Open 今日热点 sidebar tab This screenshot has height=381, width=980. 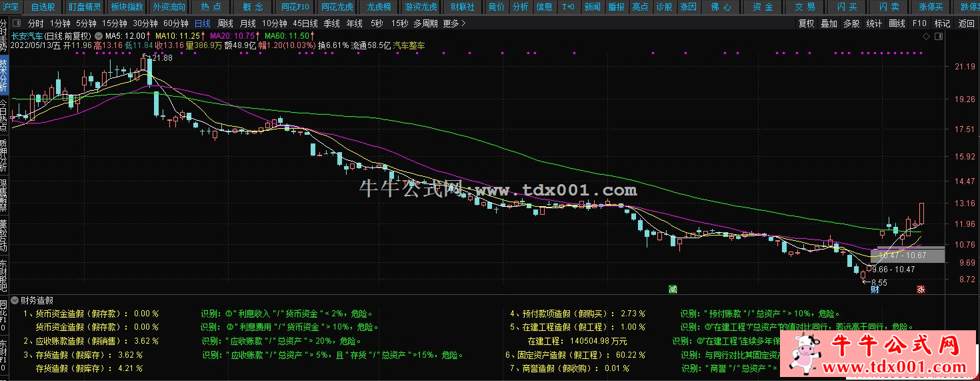click(4, 114)
